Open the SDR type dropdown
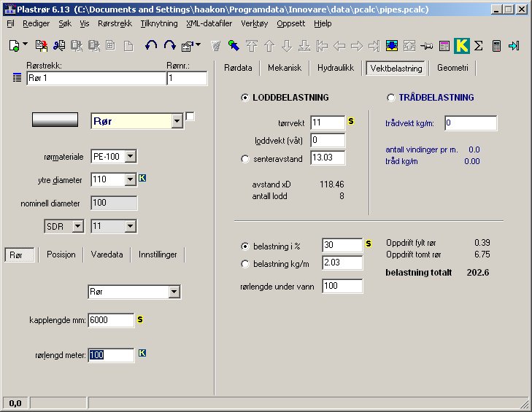The image size is (532, 412). pos(77,227)
